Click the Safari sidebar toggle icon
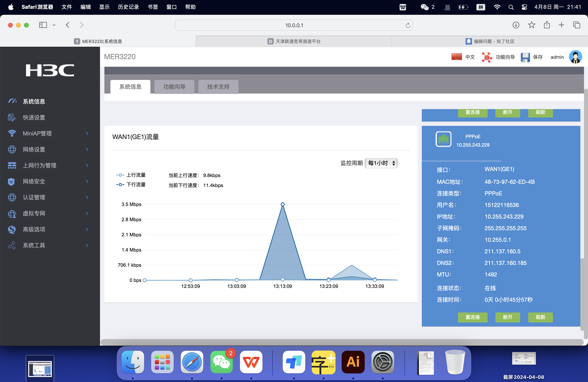Image resolution: width=588 pixels, height=382 pixels. 43,25
